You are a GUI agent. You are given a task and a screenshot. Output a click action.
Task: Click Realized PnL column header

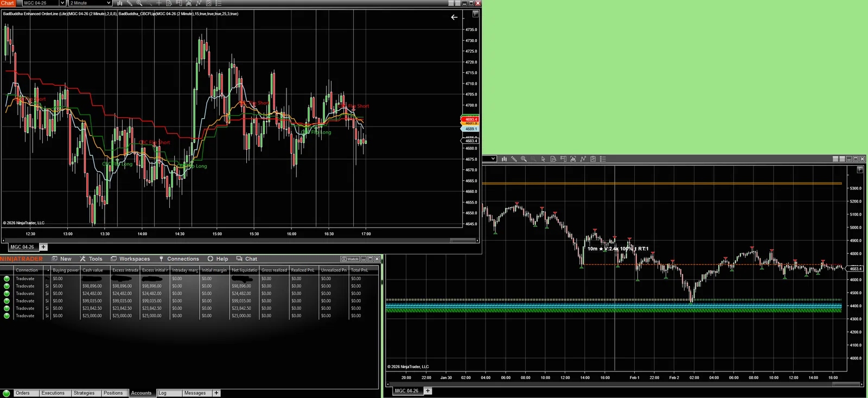pos(303,270)
